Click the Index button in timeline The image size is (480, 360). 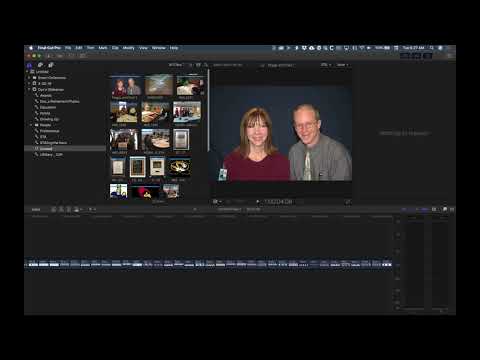click(36, 209)
